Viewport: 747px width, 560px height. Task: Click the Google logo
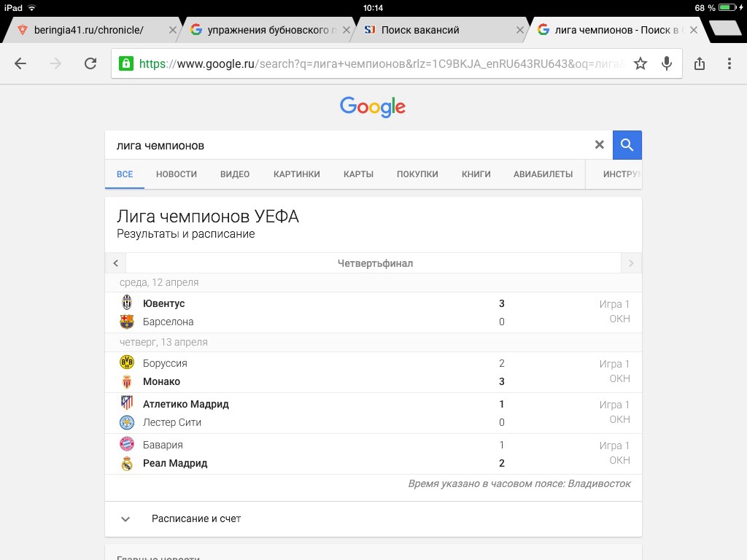click(x=373, y=107)
